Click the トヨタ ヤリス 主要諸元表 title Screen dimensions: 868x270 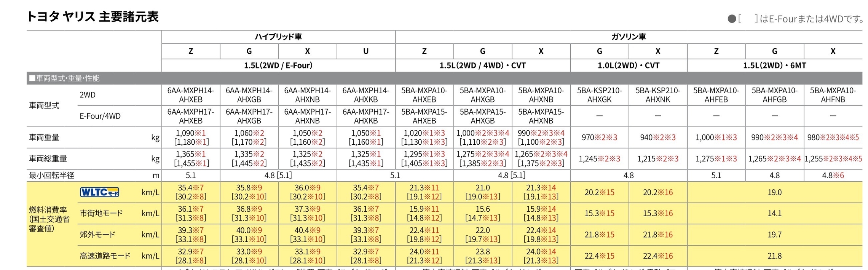[93, 17]
